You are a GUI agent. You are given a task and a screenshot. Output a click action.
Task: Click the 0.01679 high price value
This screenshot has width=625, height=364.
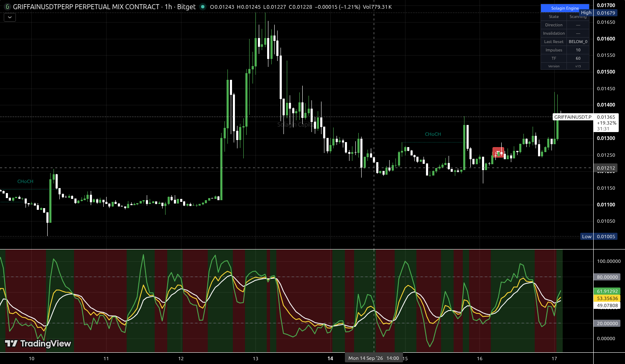tap(606, 13)
